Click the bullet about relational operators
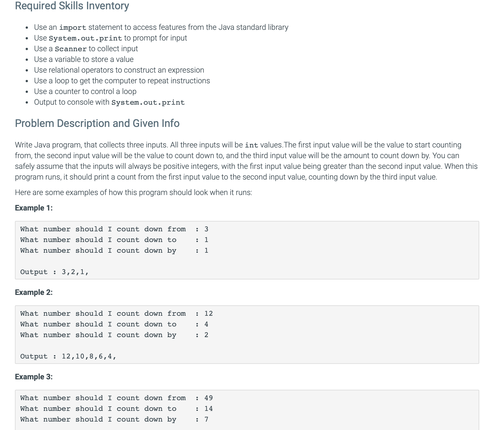Viewport: 504px width, 430px height. [119, 70]
